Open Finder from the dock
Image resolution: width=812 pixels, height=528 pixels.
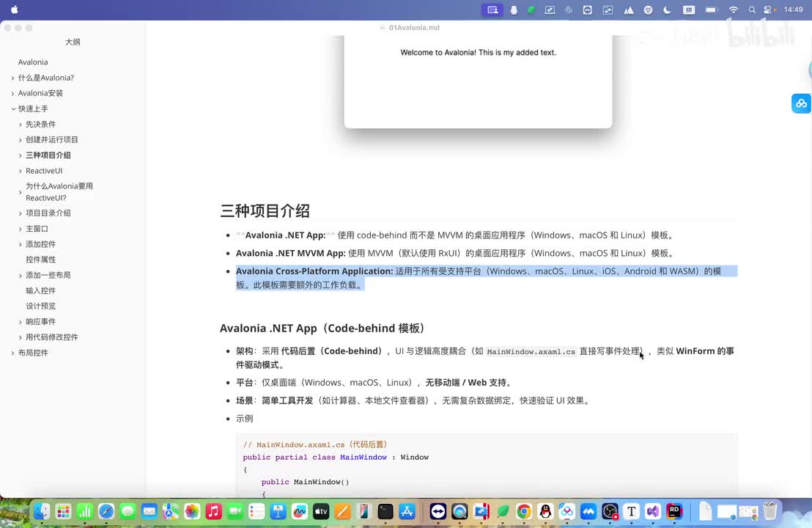click(42, 512)
